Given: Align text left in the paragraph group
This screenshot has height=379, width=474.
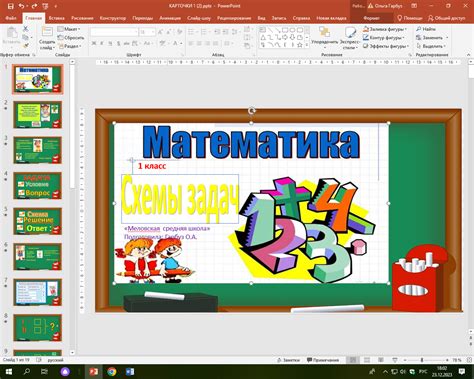Looking at the screenshot, I should click(x=191, y=44).
